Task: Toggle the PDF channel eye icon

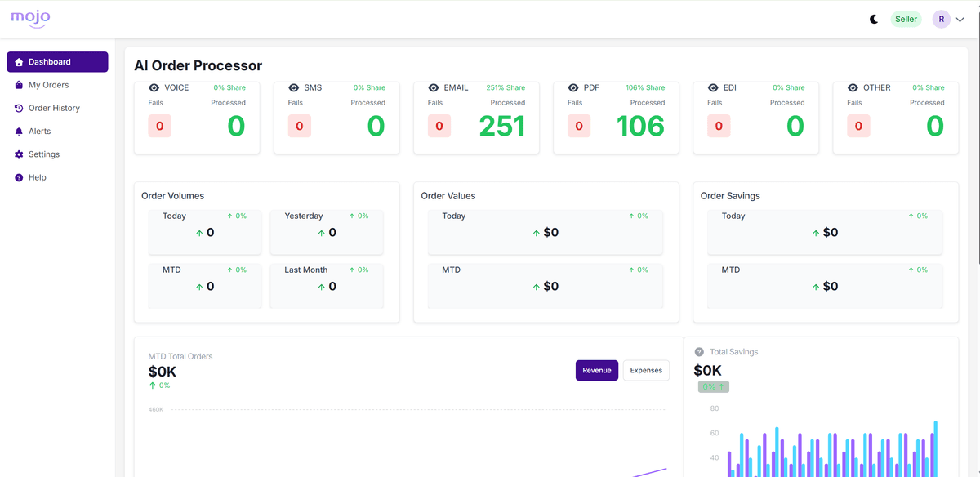Action: pos(572,87)
